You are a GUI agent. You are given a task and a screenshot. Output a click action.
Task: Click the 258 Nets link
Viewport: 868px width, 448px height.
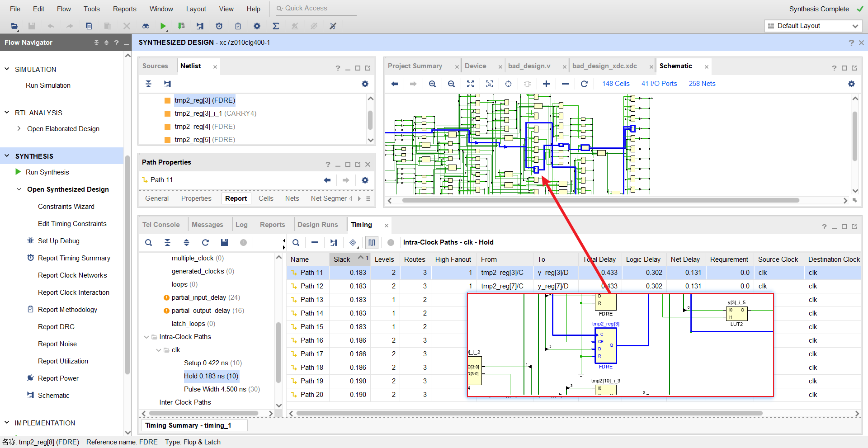point(702,84)
